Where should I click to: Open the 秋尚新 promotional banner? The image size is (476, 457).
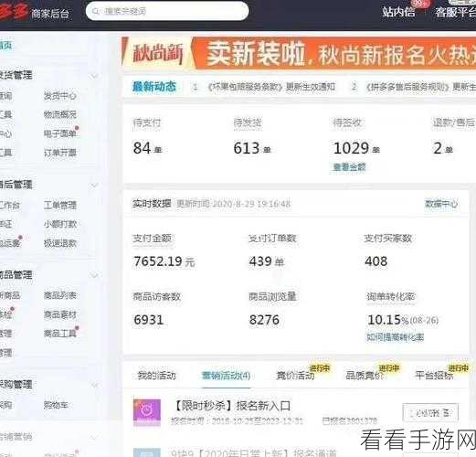299,53
